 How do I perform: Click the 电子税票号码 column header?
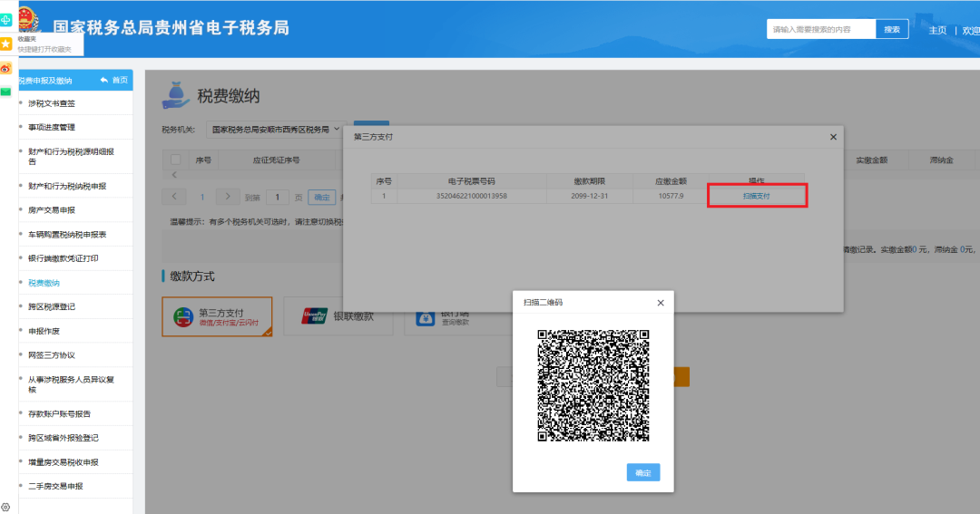coord(471,181)
